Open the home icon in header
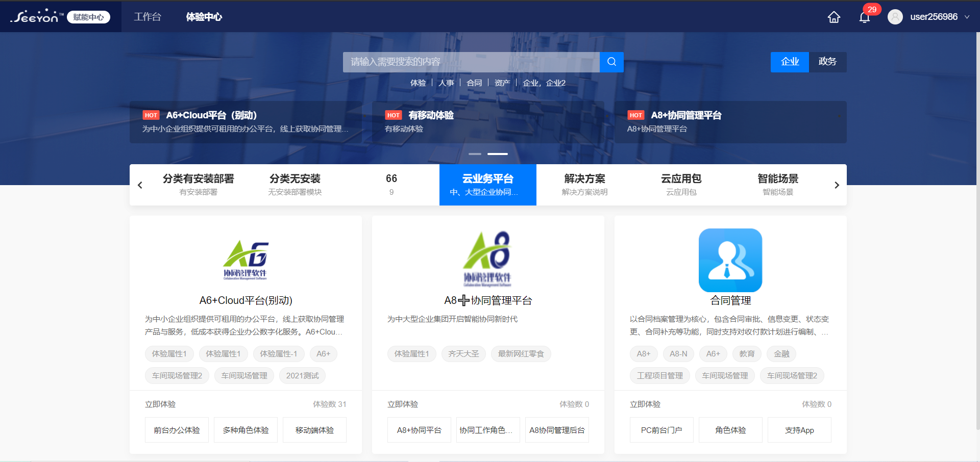Viewport: 980px width, 462px height. tap(834, 17)
